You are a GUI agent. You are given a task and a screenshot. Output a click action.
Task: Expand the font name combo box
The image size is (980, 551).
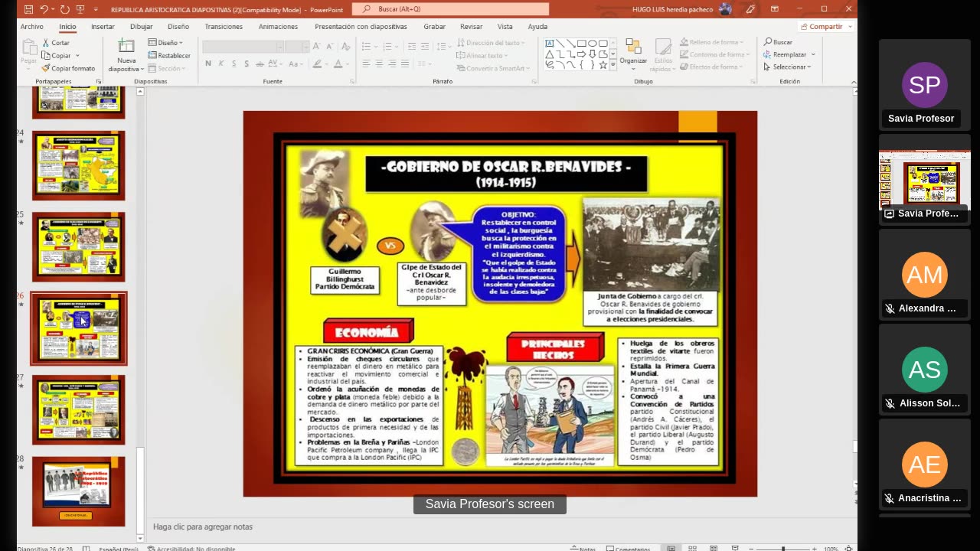(x=279, y=47)
